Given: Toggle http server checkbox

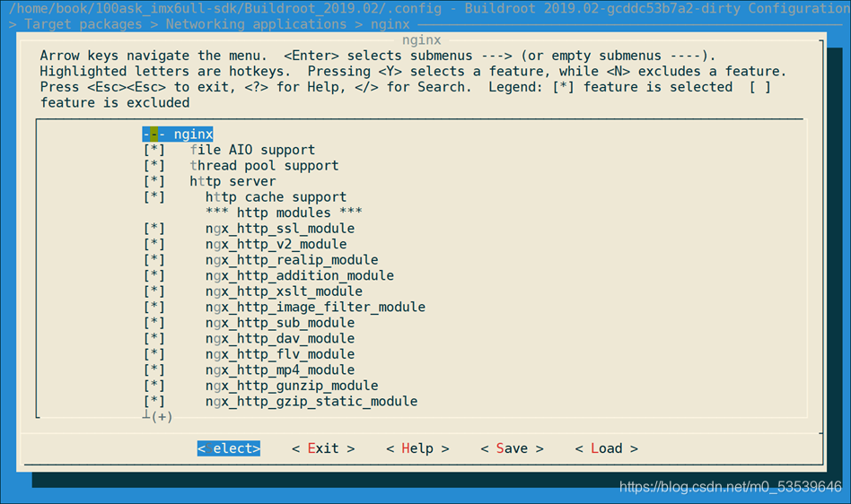Looking at the screenshot, I should (154, 181).
